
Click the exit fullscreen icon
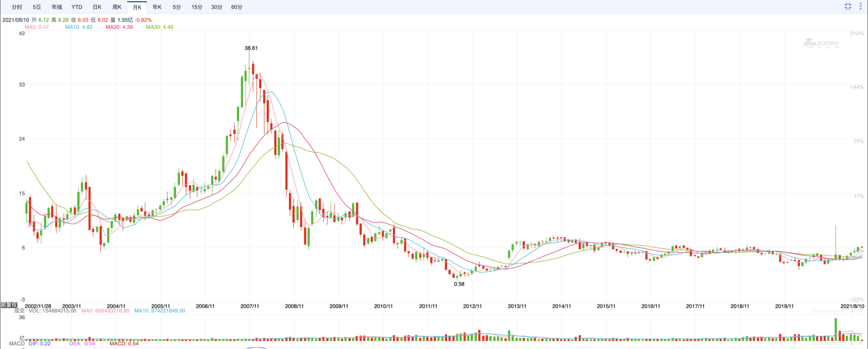click(848, 6)
